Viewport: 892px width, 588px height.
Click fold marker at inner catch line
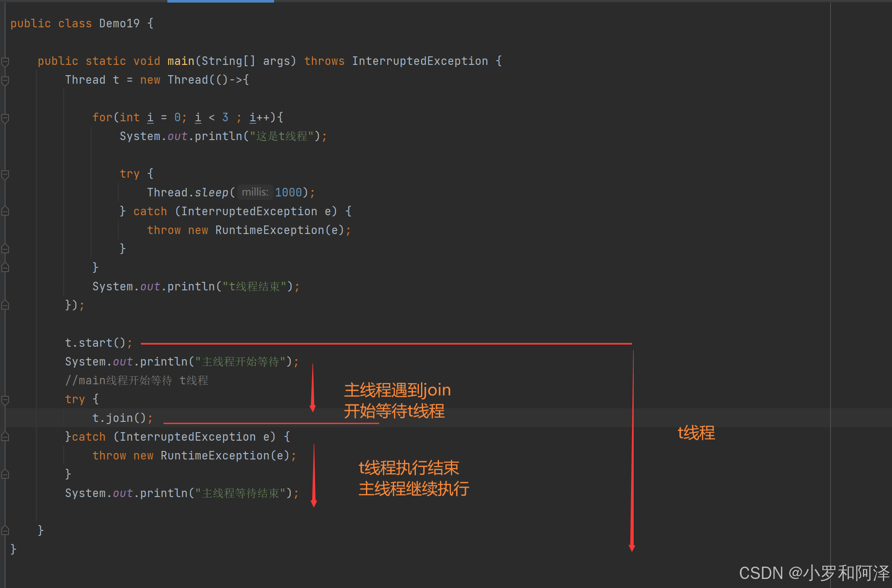point(5,211)
